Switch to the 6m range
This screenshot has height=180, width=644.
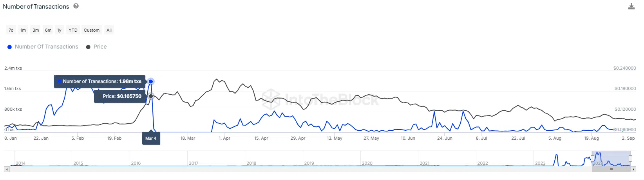click(48, 30)
